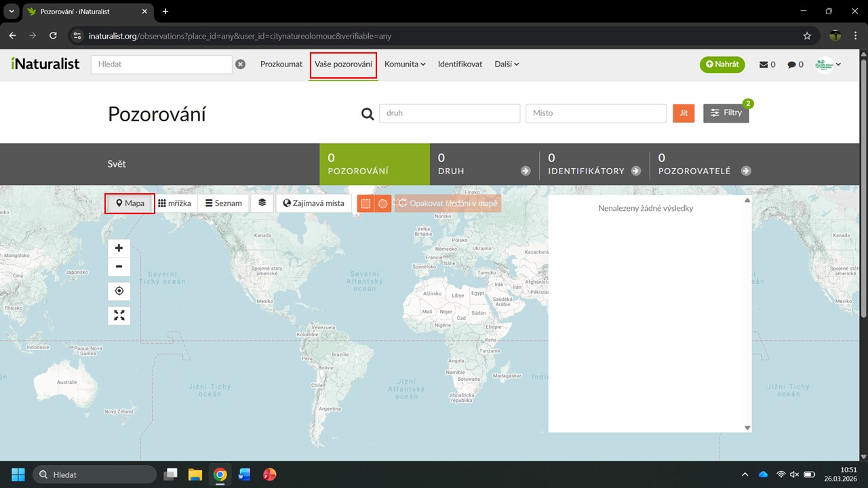Viewport: 868px width, 488px height.
Task: Expand the Další dropdown menu
Action: click(507, 64)
